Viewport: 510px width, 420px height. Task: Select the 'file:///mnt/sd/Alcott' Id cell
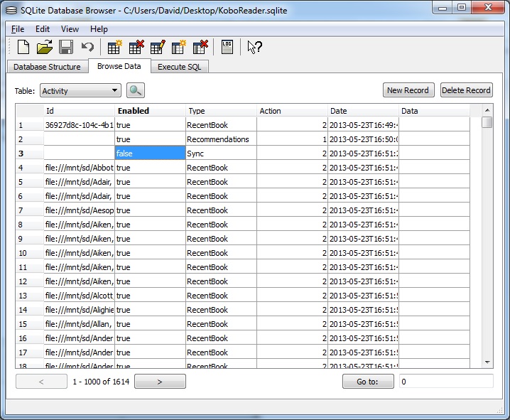coord(80,296)
